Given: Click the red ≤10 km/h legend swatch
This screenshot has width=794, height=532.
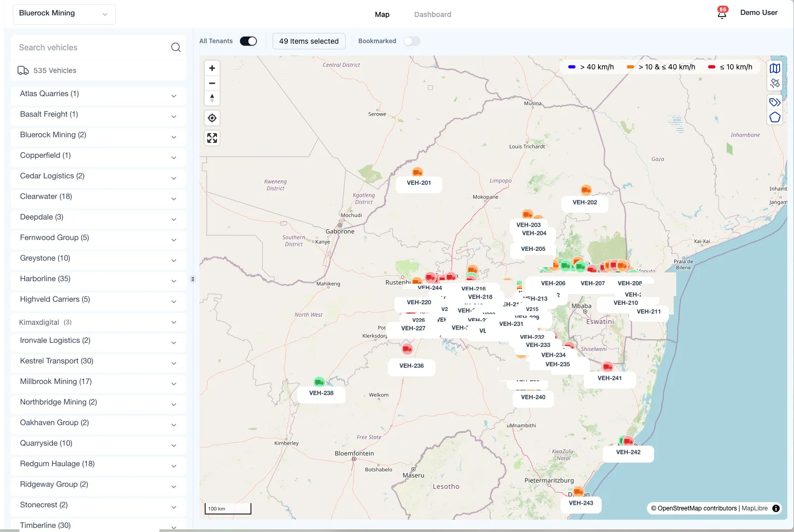Looking at the screenshot, I should coord(712,67).
